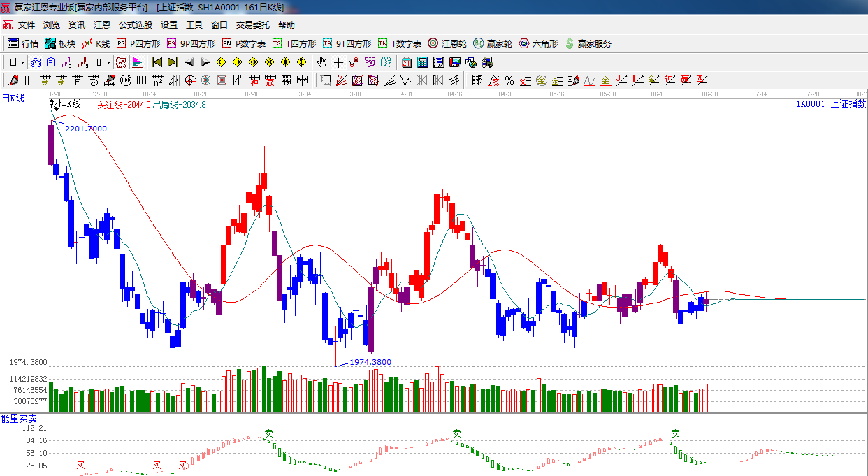Screen dimensions: 868x476
Task: Open the calculator icon in toolbar
Action: click(422, 62)
